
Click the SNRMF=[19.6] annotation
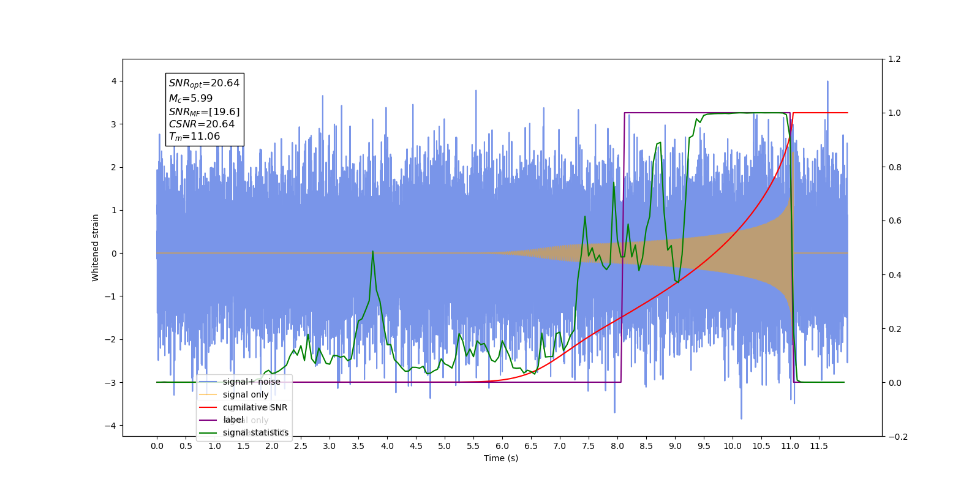pos(204,111)
